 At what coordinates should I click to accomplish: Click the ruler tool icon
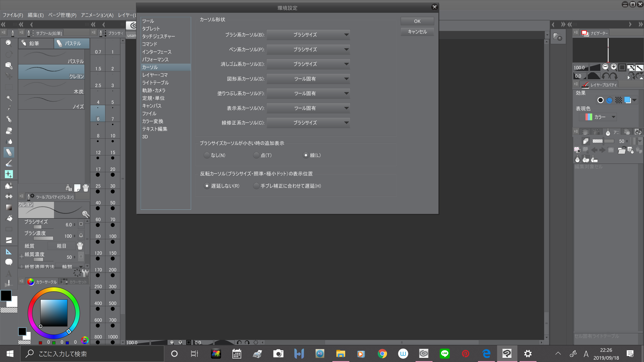coord(9,252)
